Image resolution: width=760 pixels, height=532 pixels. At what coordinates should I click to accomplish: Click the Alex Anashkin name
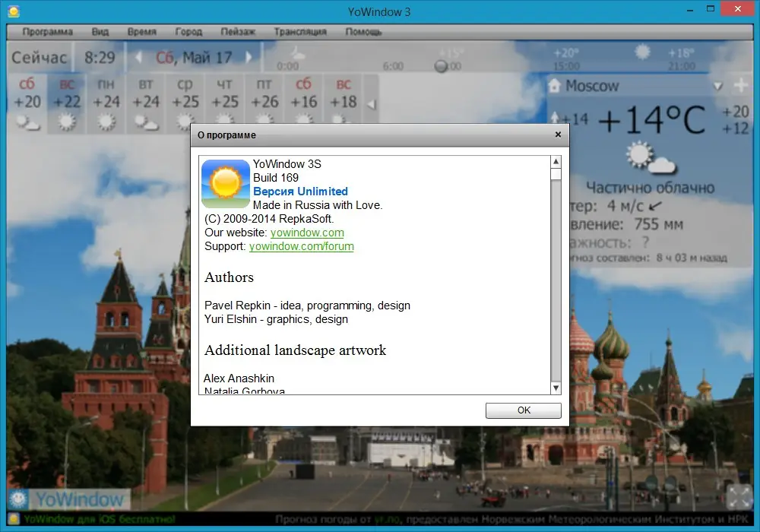coord(239,378)
